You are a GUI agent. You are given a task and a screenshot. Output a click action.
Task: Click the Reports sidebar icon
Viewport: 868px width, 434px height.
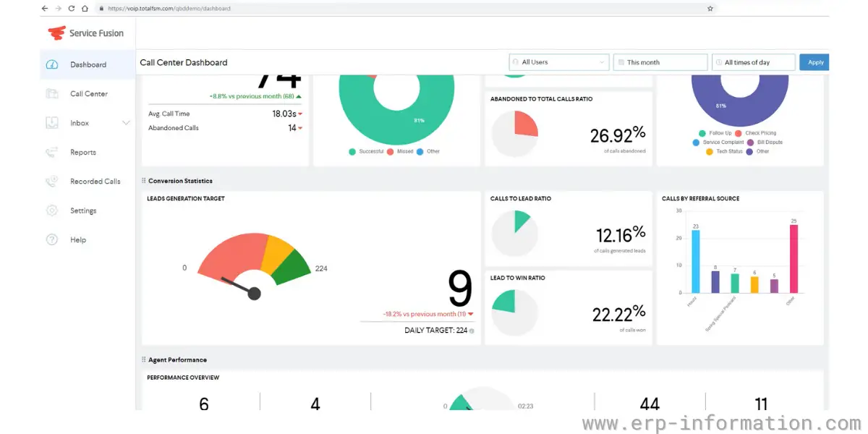coord(52,152)
